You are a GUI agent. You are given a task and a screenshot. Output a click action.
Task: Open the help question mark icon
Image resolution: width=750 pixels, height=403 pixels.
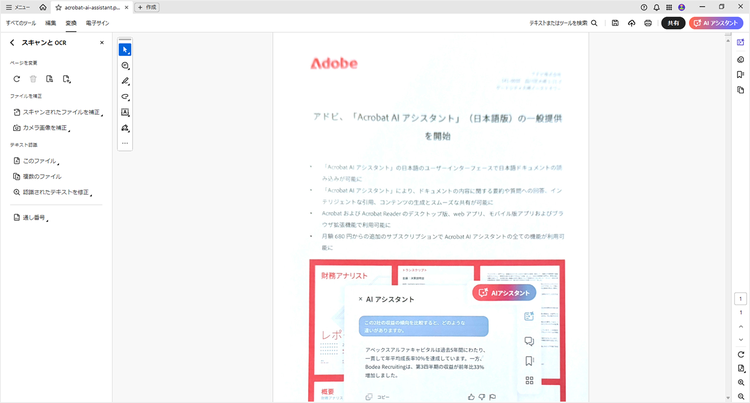point(644,7)
